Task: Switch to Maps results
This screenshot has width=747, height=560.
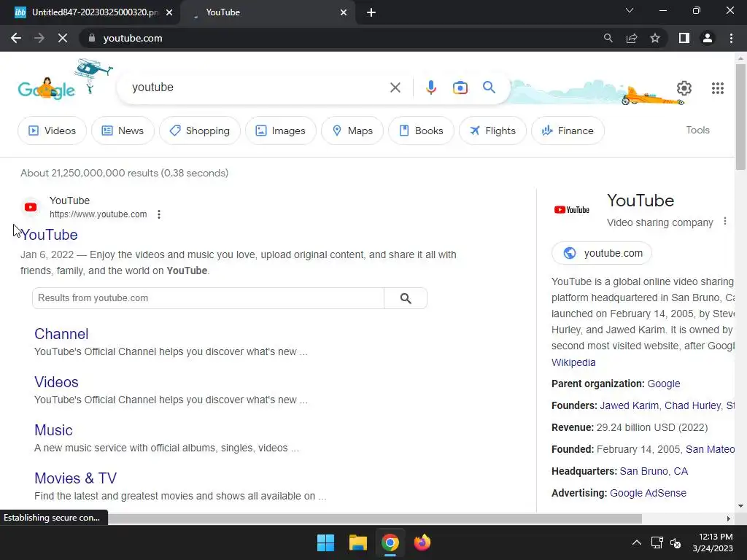Action: click(x=352, y=131)
